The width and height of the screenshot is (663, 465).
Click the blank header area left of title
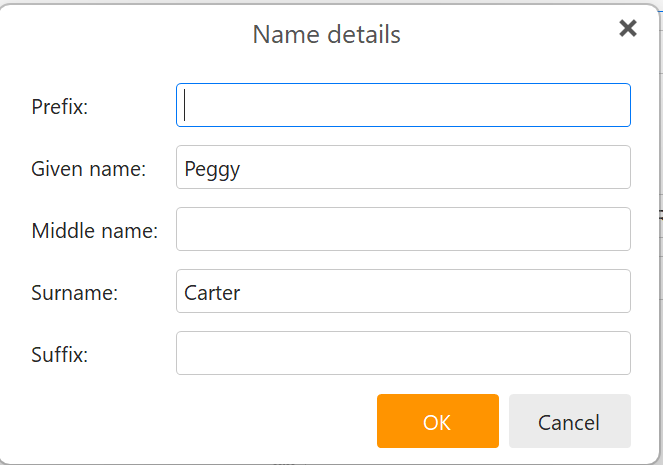click(120, 34)
